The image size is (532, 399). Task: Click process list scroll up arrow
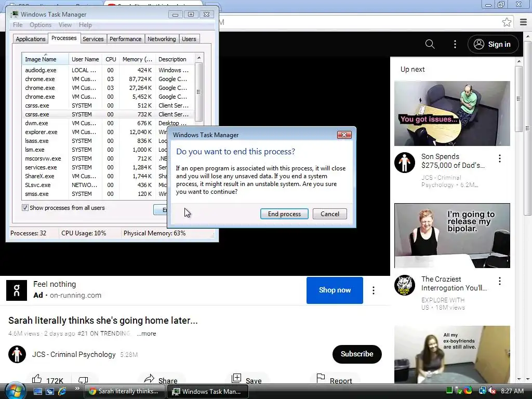pyautogui.click(x=199, y=58)
